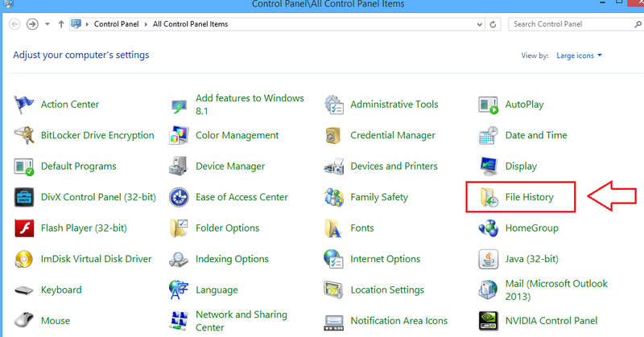Click the Date and Time calendar icon
This screenshot has height=337, width=644.
(489, 135)
